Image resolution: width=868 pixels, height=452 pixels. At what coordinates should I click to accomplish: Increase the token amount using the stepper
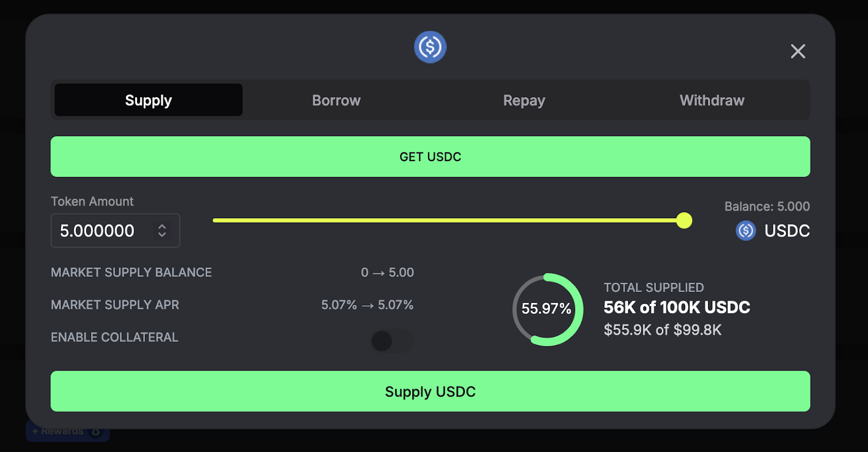(162, 227)
